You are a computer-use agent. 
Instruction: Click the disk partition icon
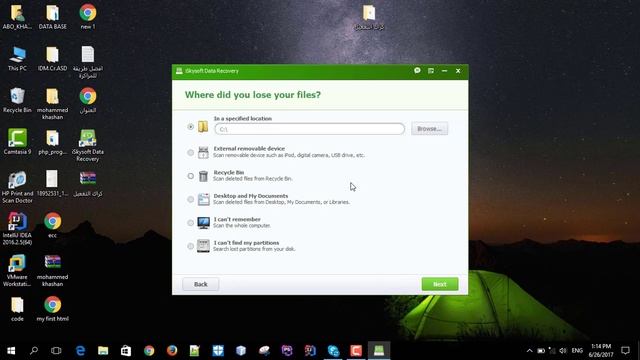click(x=203, y=246)
